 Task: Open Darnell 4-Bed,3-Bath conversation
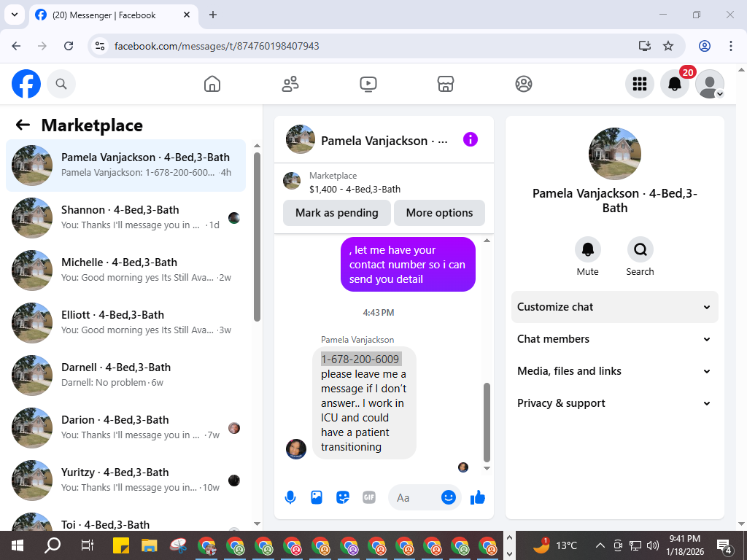click(125, 376)
